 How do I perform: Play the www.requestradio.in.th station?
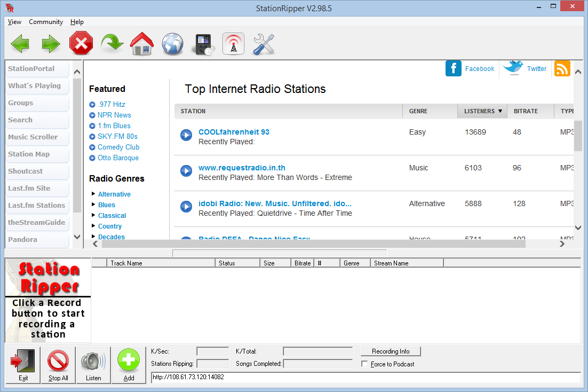click(x=186, y=171)
